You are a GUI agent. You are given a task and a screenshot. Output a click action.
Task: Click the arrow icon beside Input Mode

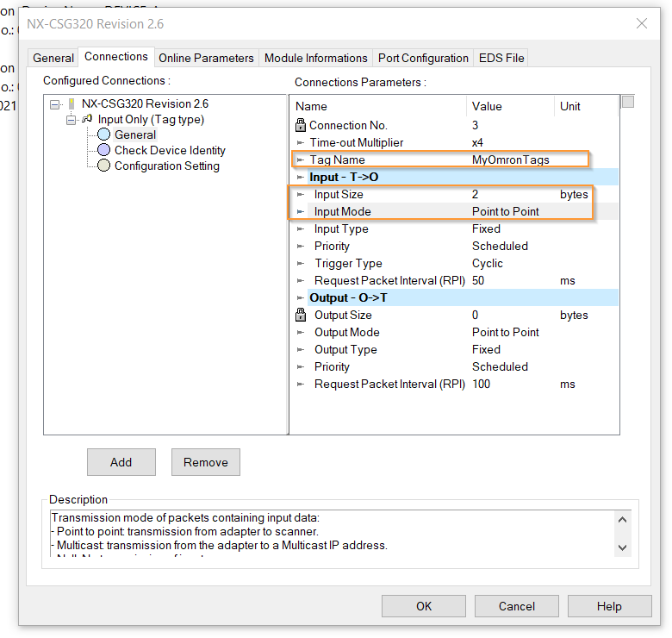pyautogui.click(x=301, y=212)
